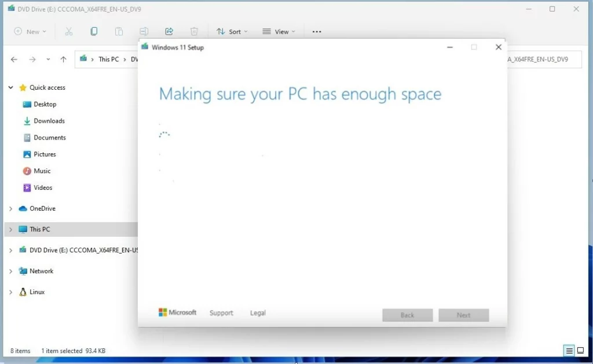Click the Delete trash icon in File Explorer
This screenshot has height=364, width=593.
pyautogui.click(x=194, y=31)
